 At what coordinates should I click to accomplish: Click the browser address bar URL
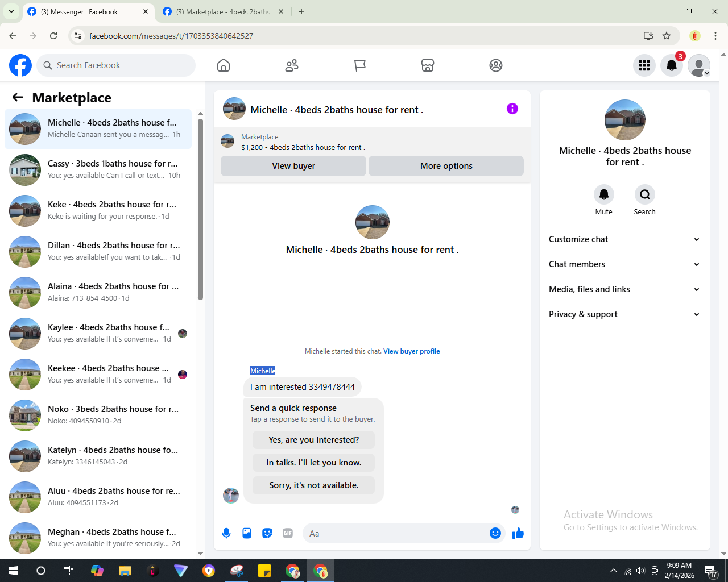(171, 36)
